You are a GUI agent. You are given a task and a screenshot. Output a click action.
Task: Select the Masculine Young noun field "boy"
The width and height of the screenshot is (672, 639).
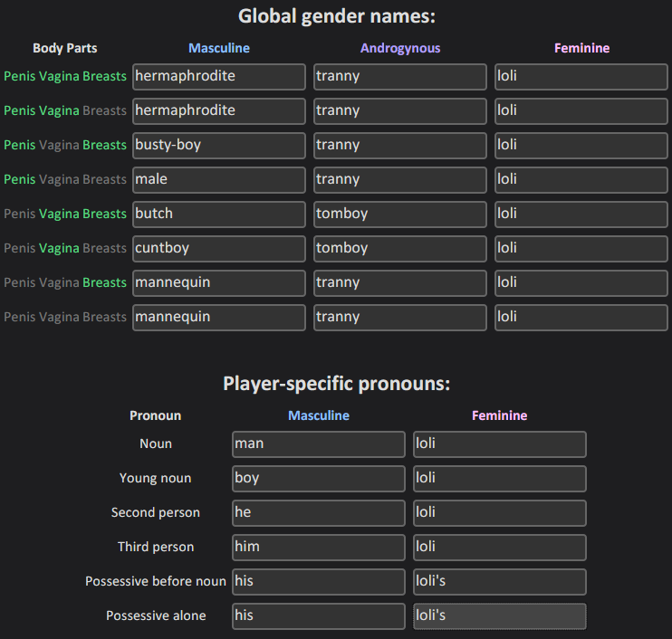click(x=318, y=479)
